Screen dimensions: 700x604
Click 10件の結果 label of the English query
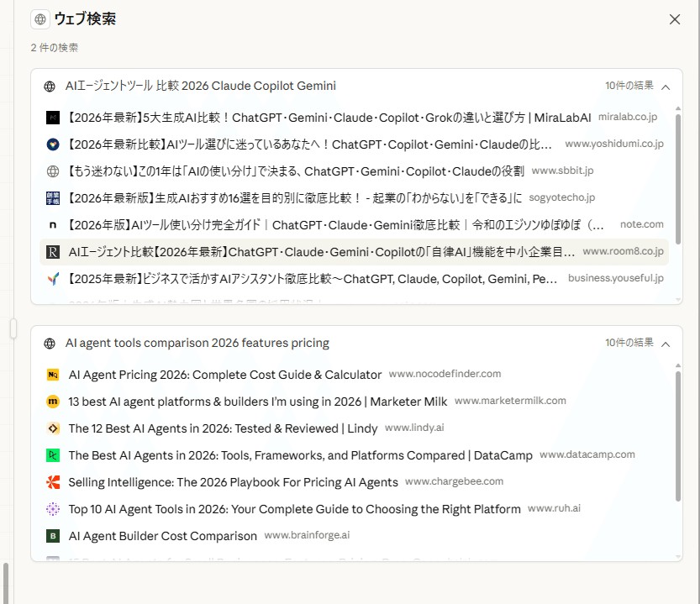point(629,343)
